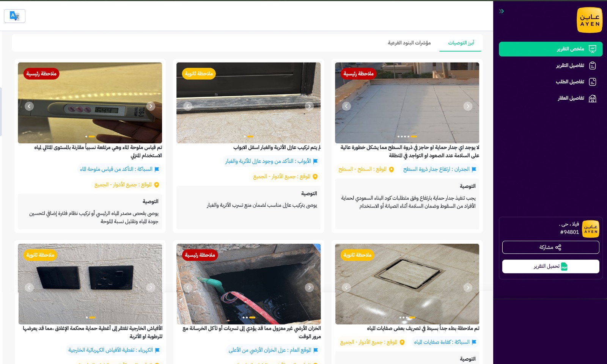
Task: Open ملخص التقرير report summary
Action: pyautogui.click(x=550, y=49)
